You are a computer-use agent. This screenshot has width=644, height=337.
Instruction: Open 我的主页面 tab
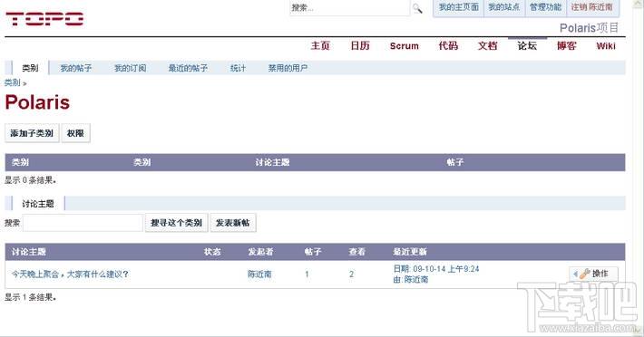[459, 7]
